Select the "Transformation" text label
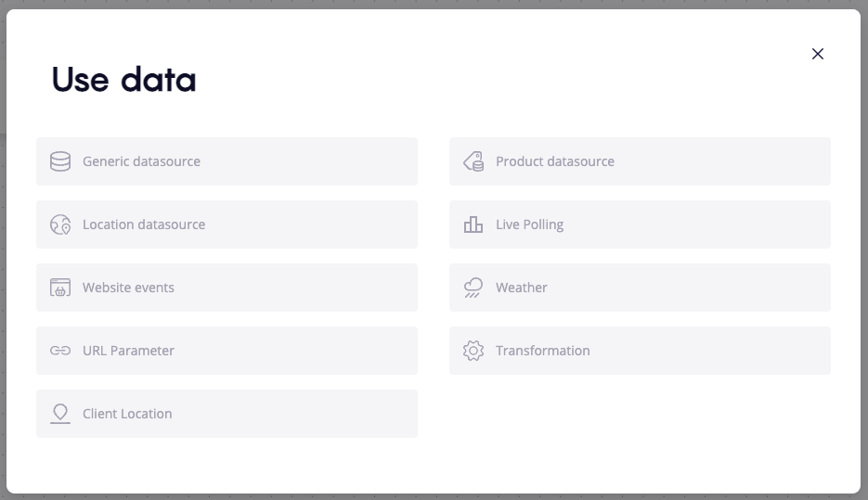This screenshot has height=500, width=868. point(542,351)
